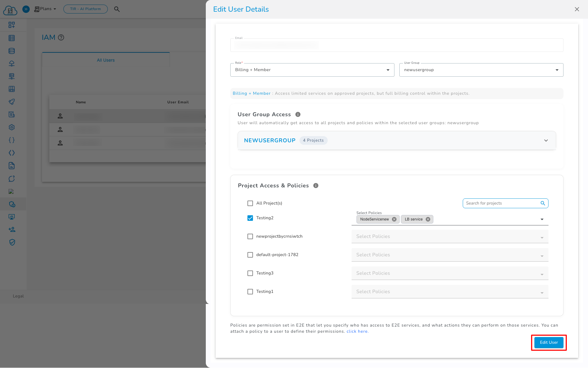Screen dimensions: 588x368
Task: Click the TIR - AI Platform pill button
Action: click(85, 9)
